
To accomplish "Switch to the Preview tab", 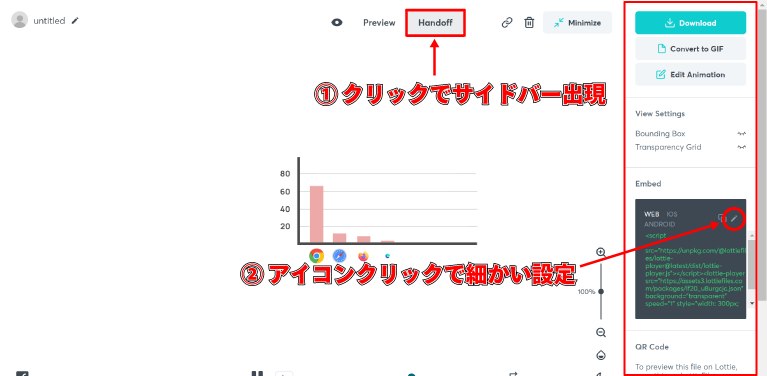I will coord(379,22).
